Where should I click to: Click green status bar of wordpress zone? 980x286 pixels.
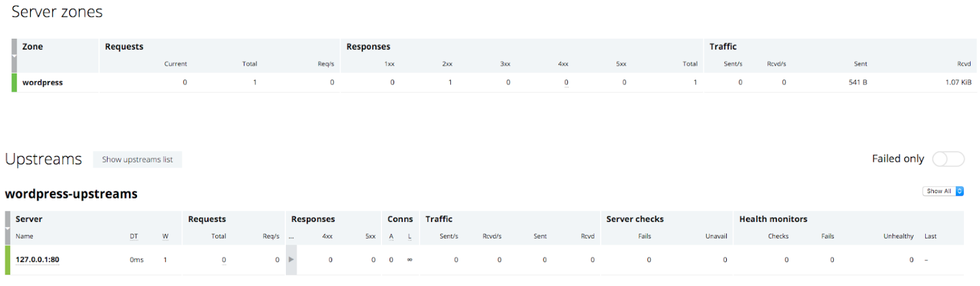pyautogui.click(x=14, y=83)
